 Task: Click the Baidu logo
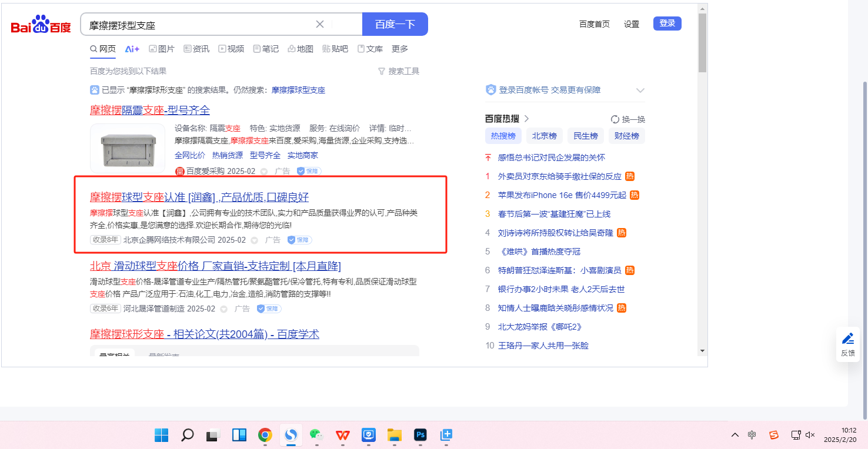click(41, 25)
